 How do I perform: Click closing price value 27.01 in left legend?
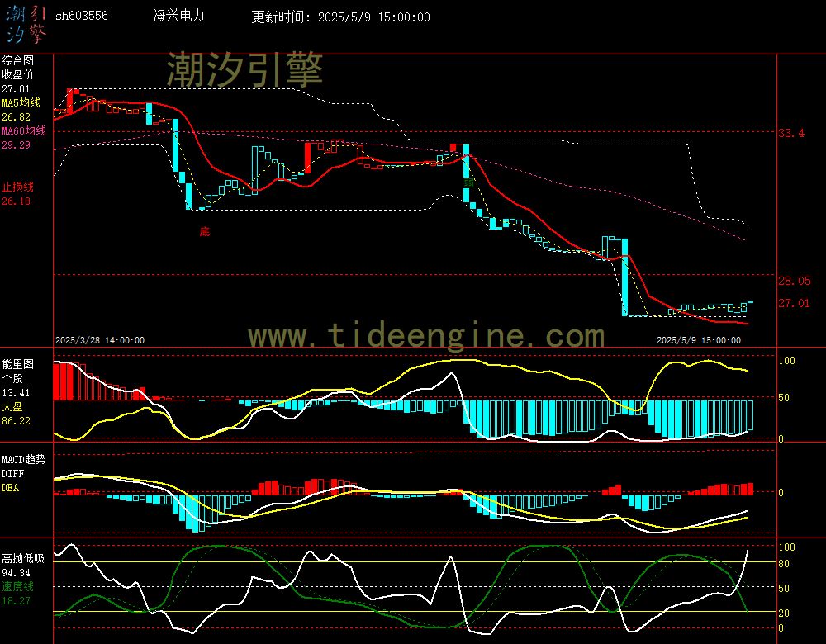pyautogui.click(x=16, y=89)
